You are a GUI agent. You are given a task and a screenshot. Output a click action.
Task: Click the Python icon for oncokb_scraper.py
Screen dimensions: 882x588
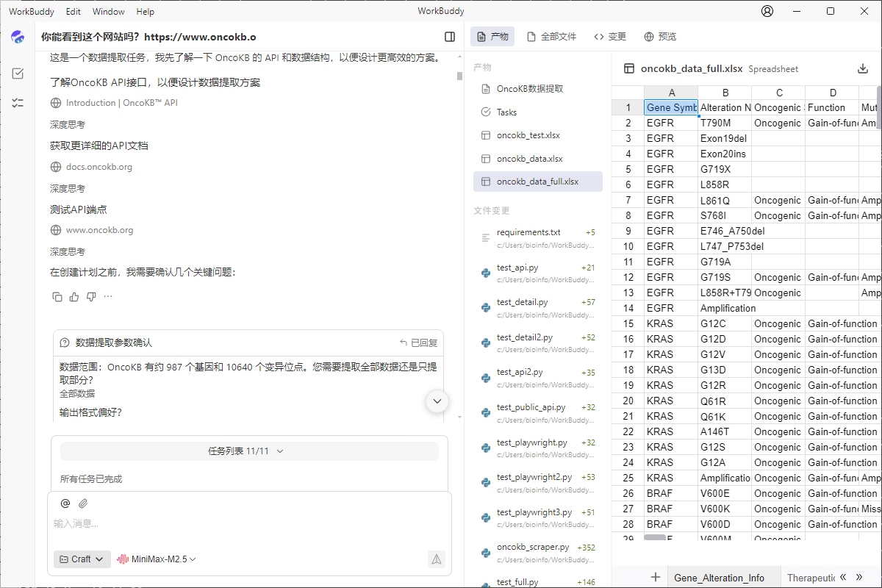485,552
